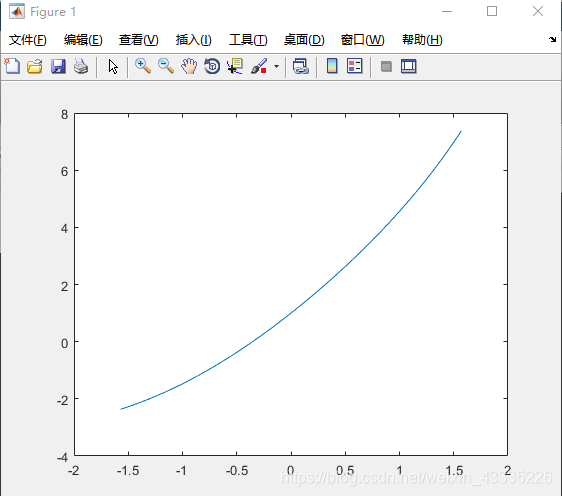Click the x-axis tick label -1.5
Viewport: 562px width, 496px height.
coord(128,471)
